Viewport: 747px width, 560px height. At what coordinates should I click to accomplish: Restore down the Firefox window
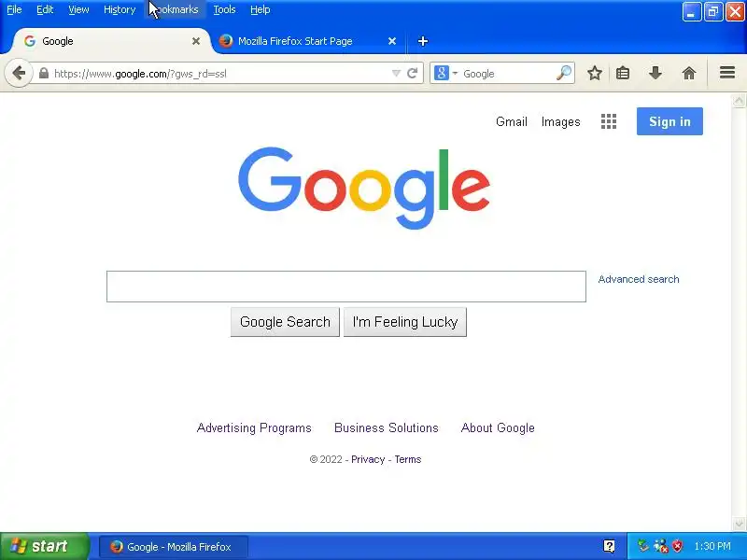713,12
